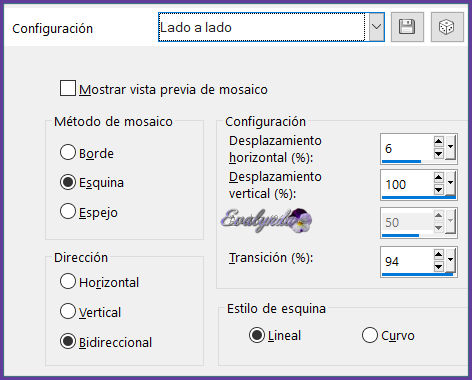The height and width of the screenshot is (380, 472).
Task: Enable Mostrar vista previa de mosaico checkbox
Action: 68,88
